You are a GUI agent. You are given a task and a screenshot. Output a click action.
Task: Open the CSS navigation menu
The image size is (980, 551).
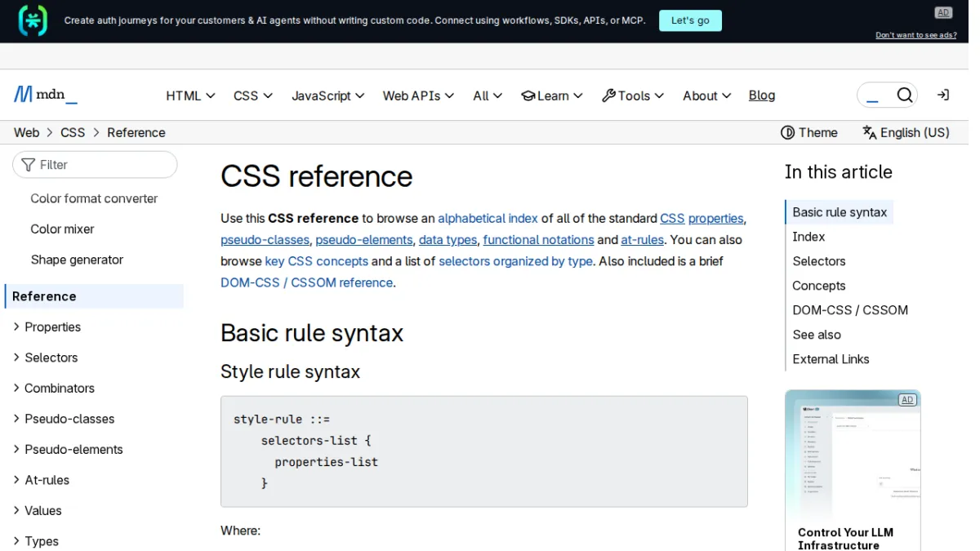click(x=253, y=96)
